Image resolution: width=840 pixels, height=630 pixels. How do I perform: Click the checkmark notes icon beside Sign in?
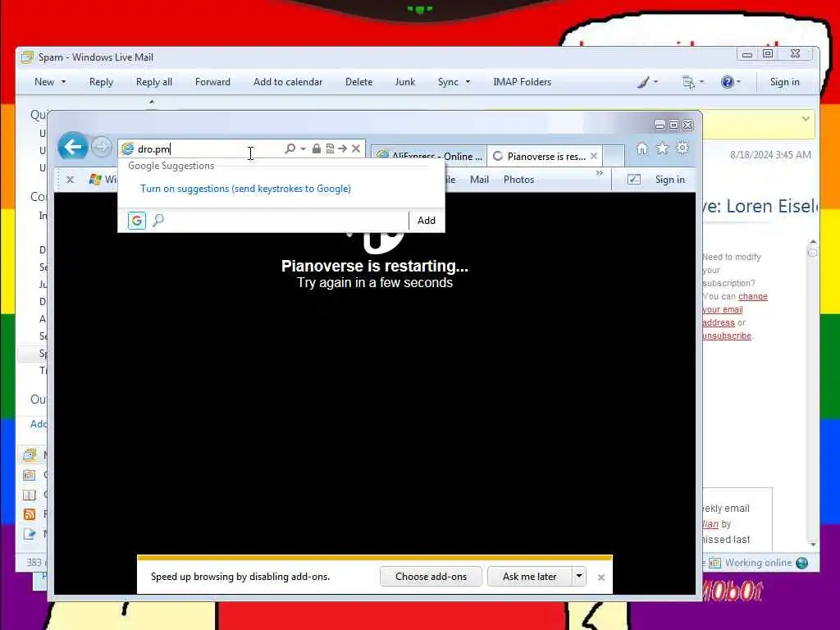coord(634,179)
